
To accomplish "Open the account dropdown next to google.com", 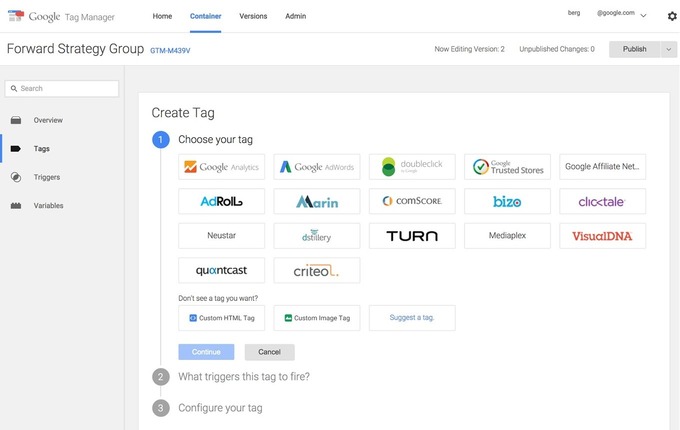I will (x=644, y=16).
